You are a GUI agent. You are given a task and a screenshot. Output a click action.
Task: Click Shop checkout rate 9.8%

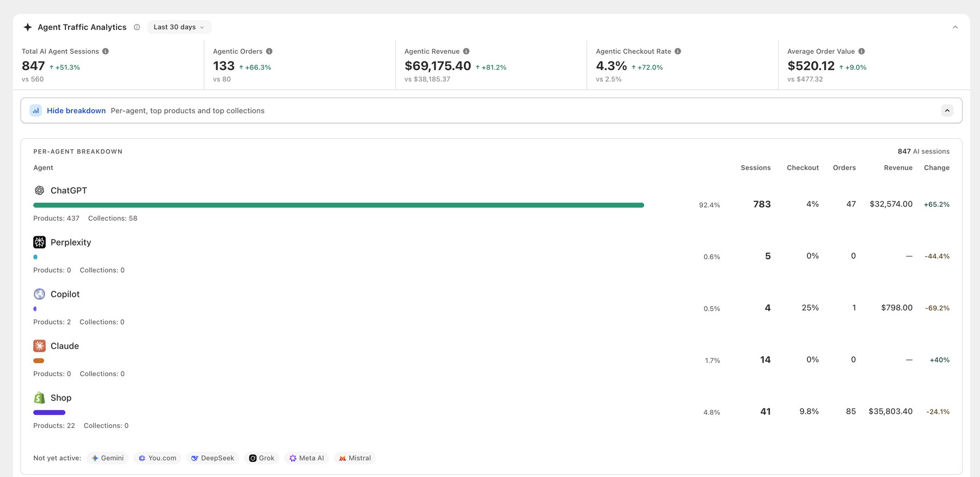tap(809, 412)
